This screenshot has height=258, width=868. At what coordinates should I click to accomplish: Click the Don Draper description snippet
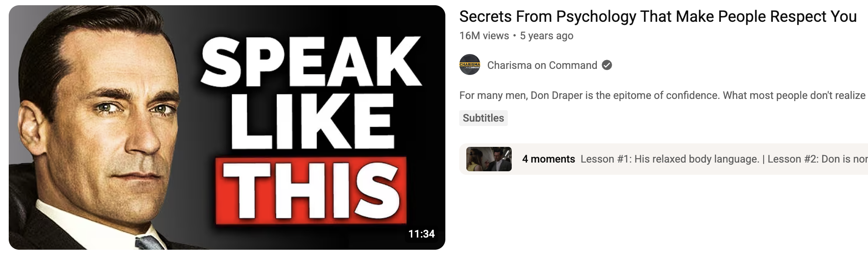tap(662, 95)
